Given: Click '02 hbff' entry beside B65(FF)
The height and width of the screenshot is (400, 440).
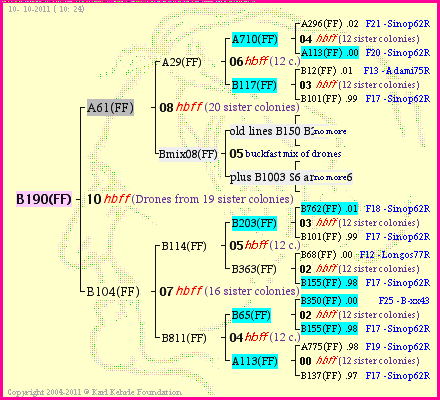Looking at the screenshot, I should coord(359,315).
